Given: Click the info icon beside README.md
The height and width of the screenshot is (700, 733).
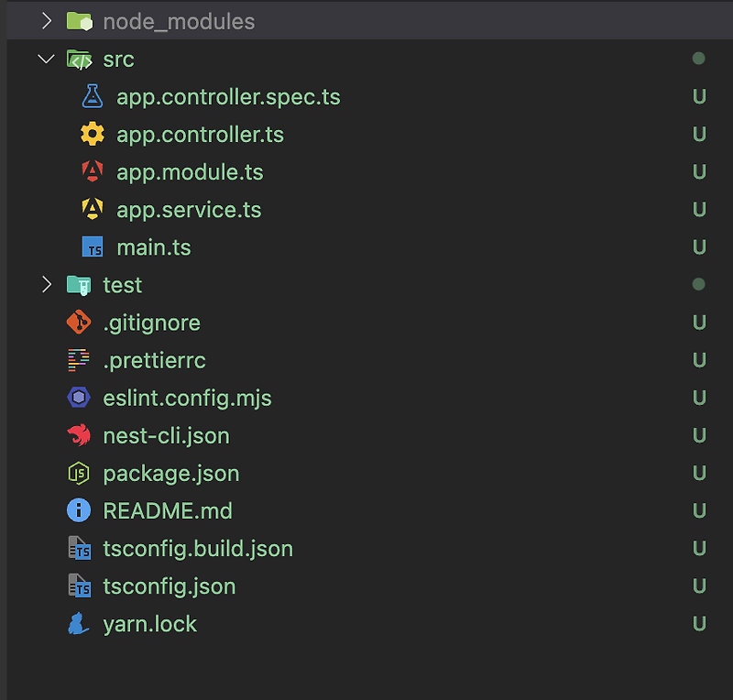Looking at the screenshot, I should click(x=79, y=510).
